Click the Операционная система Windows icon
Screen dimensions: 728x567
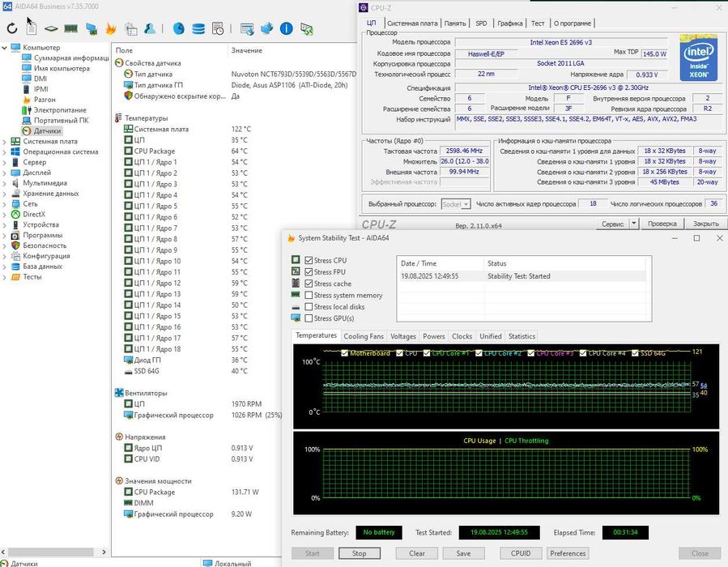(15, 151)
